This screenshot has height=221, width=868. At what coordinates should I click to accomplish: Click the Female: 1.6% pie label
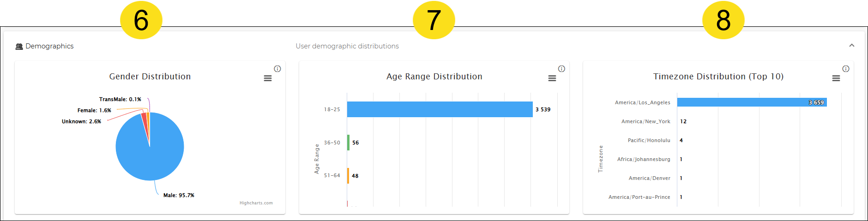[x=94, y=111]
